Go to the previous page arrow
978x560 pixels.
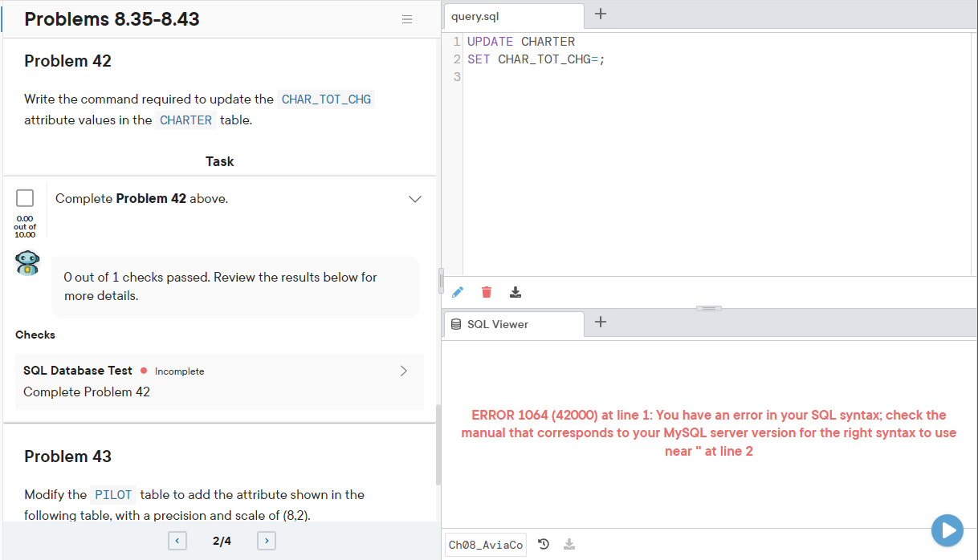coord(177,541)
